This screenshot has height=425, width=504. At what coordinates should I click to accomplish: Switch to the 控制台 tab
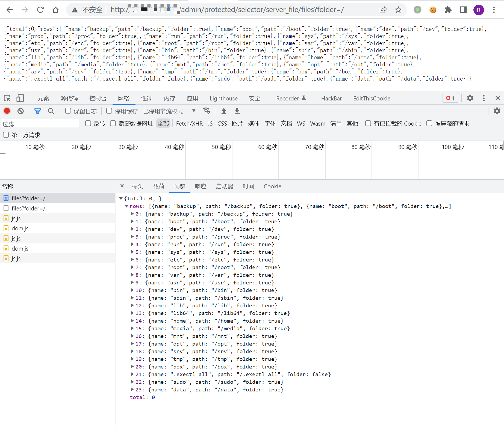98,98
